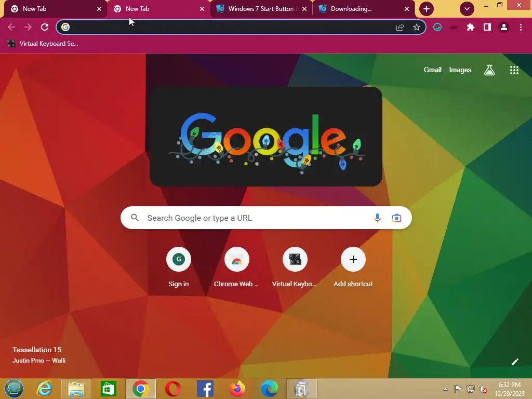
Task: Open Facebook from the taskbar
Action: point(205,389)
